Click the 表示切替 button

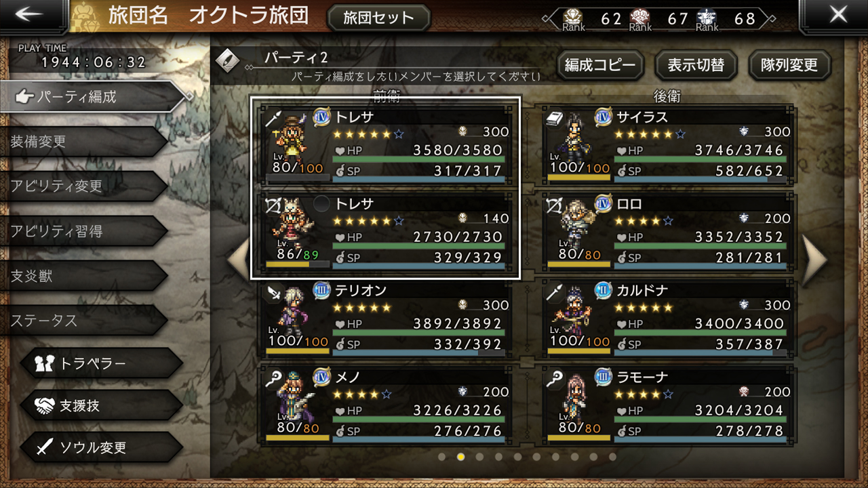696,65
